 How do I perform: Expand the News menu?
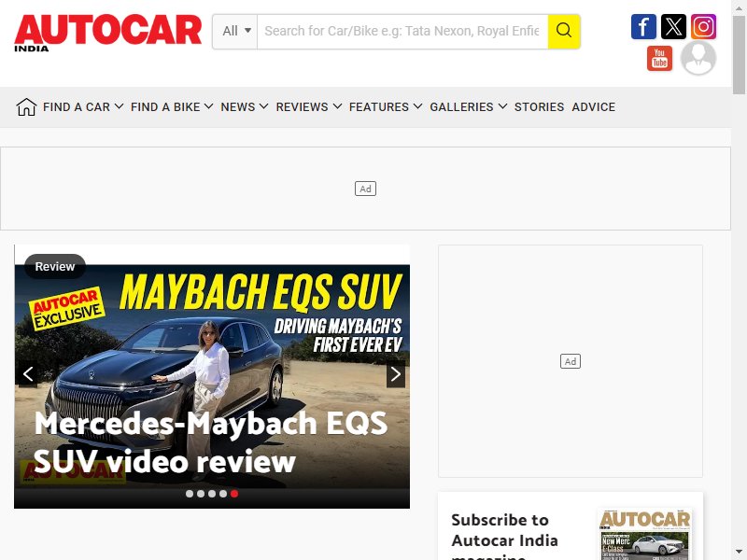click(245, 107)
